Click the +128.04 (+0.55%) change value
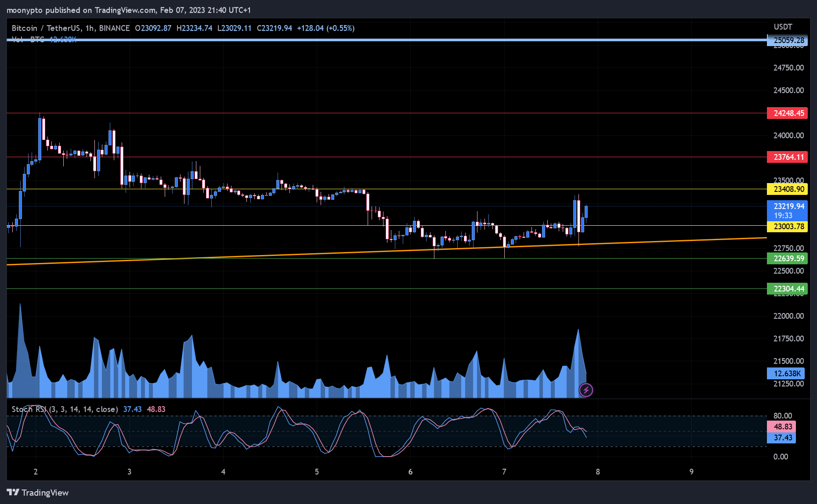817x504 pixels. (326, 28)
